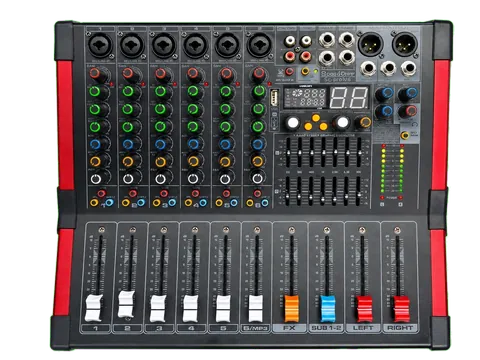
Task: Click the red gain knob on channel 4
Action: click(193, 73)
